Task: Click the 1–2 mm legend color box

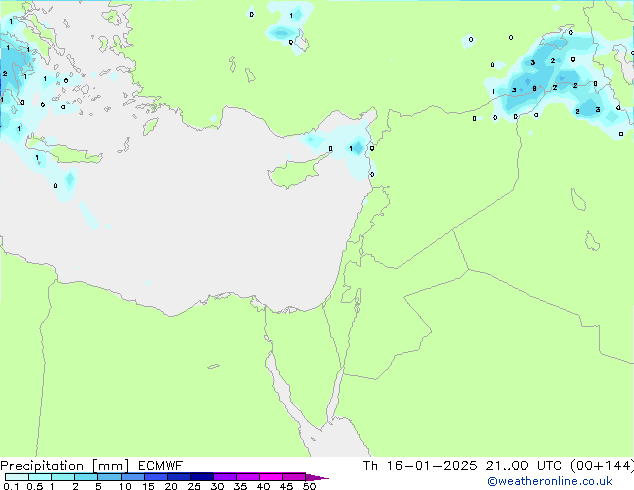Action: click(x=63, y=477)
